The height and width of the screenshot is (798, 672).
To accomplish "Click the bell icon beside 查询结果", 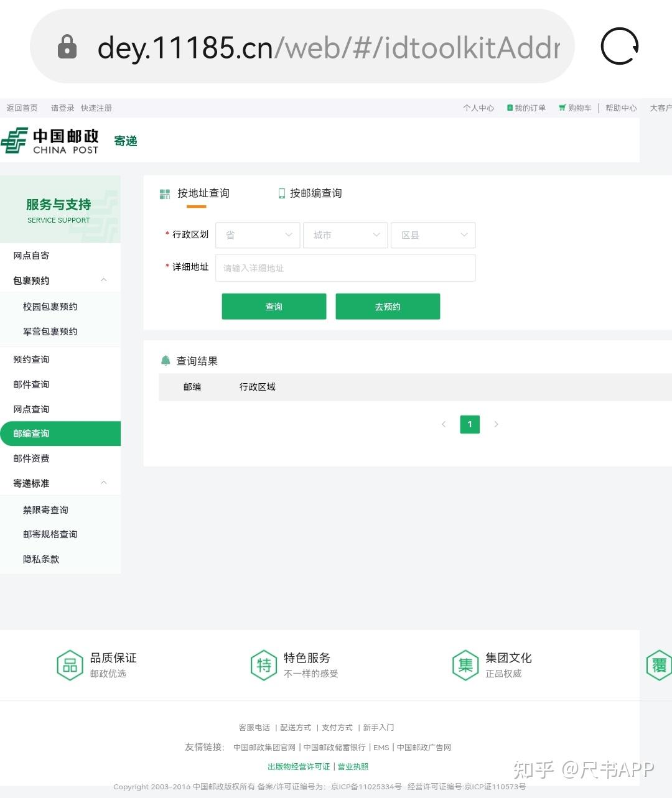I will click(166, 360).
